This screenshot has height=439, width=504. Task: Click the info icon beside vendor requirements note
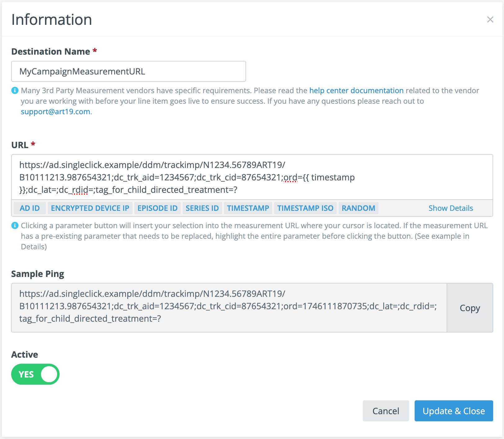[15, 90]
